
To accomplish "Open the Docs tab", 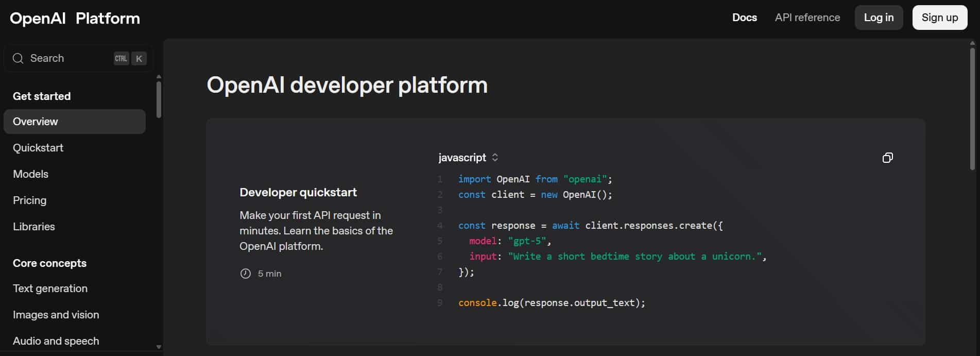I will pyautogui.click(x=745, y=18).
